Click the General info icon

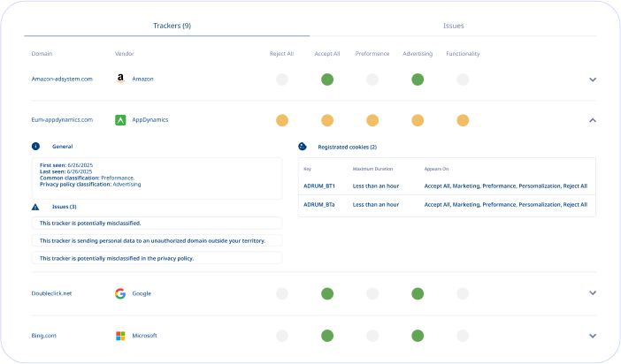click(x=35, y=146)
